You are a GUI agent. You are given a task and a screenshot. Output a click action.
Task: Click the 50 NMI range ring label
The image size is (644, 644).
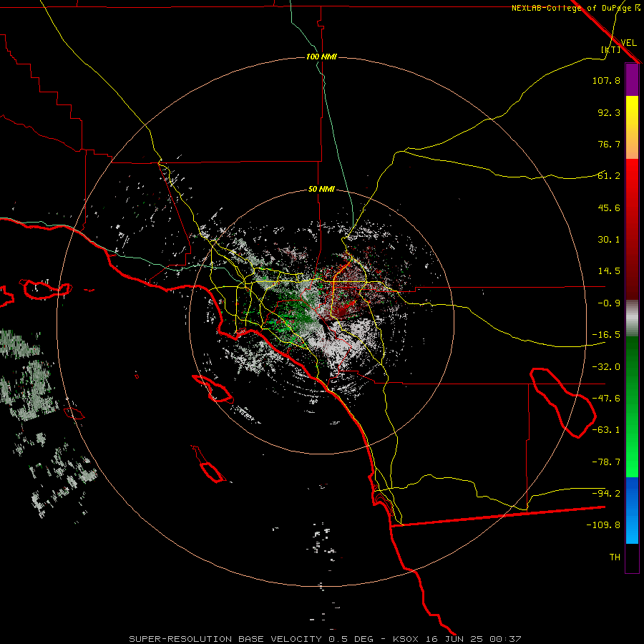[321, 190]
